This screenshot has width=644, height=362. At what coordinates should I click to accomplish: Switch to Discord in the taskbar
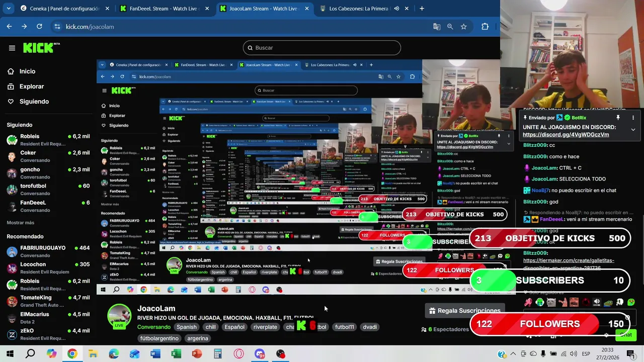pyautogui.click(x=260, y=354)
